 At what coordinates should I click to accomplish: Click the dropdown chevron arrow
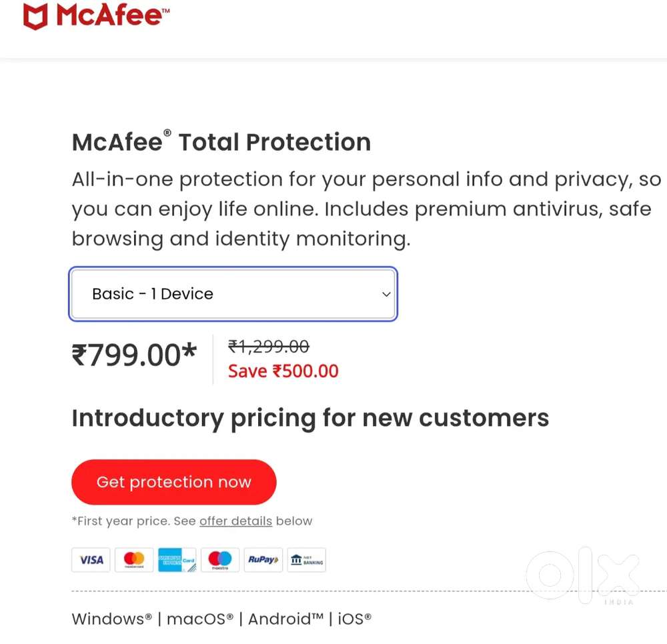point(386,294)
